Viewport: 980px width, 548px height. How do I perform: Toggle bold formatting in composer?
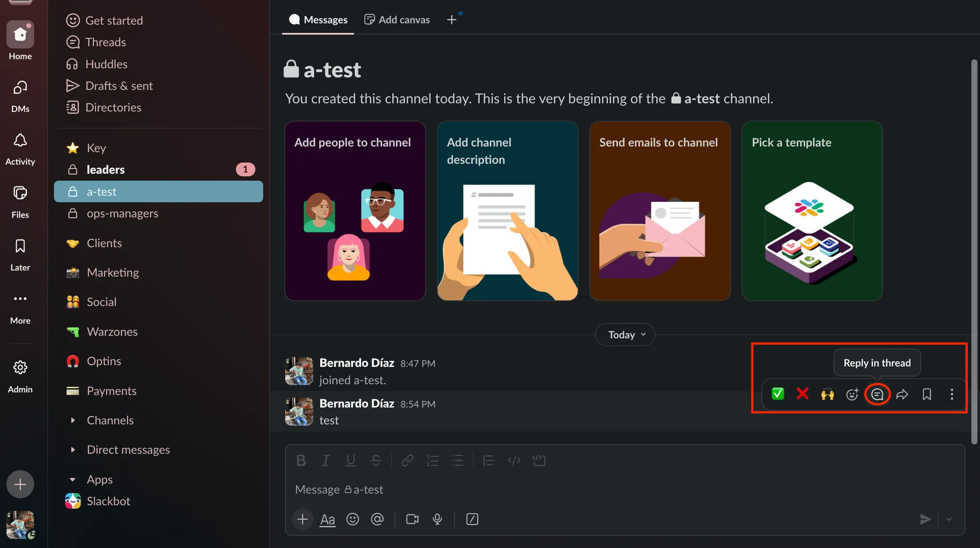click(x=301, y=460)
